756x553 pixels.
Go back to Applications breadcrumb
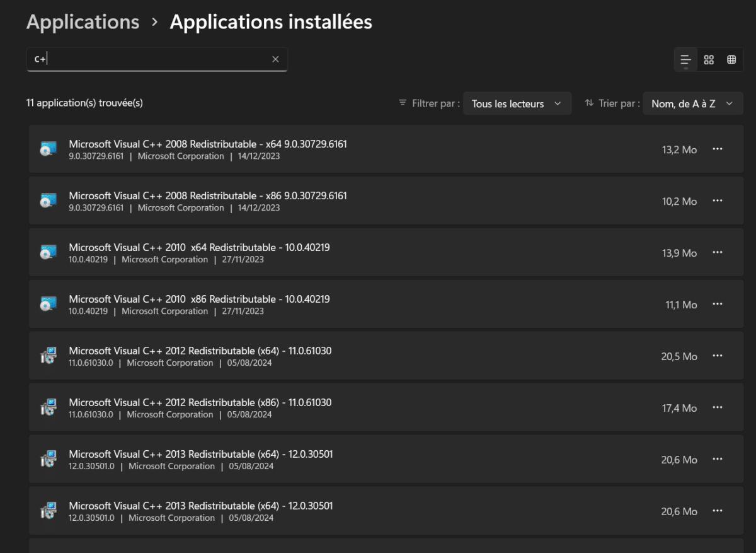click(x=83, y=22)
